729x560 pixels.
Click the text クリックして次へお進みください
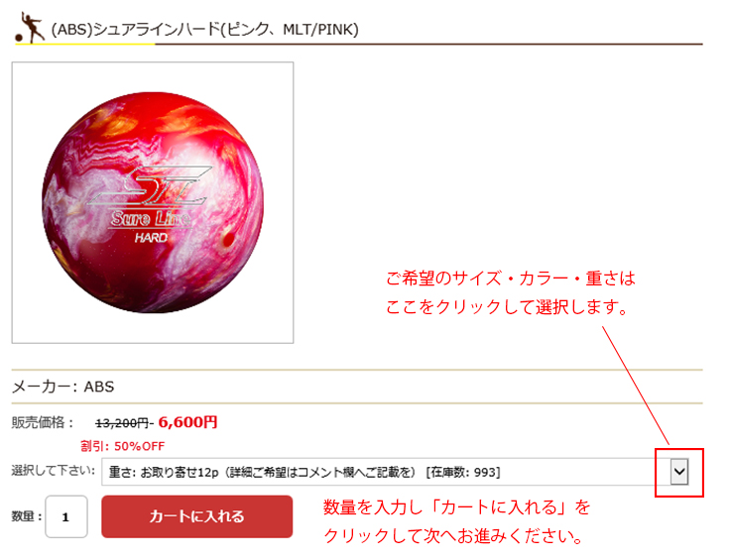point(454,536)
